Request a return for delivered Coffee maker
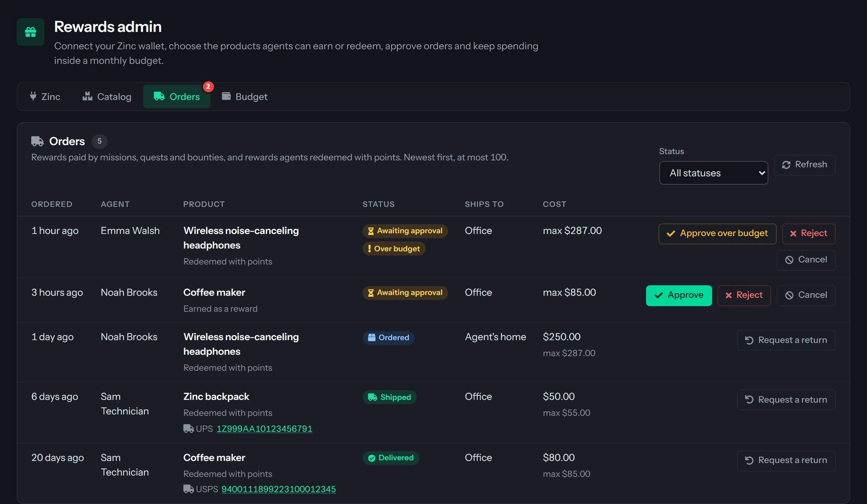 (786, 460)
